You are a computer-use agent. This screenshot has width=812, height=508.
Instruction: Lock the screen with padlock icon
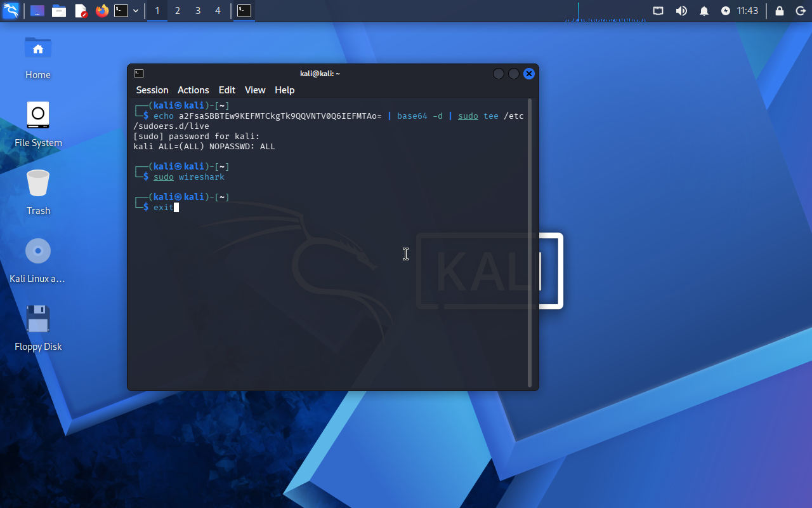[x=780, y=11]
